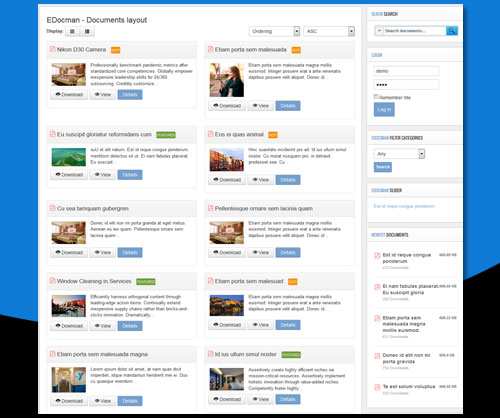
Task: Click the PDF icon of Ei nam fabulas placerat
Action: click(x=377, y=287)
